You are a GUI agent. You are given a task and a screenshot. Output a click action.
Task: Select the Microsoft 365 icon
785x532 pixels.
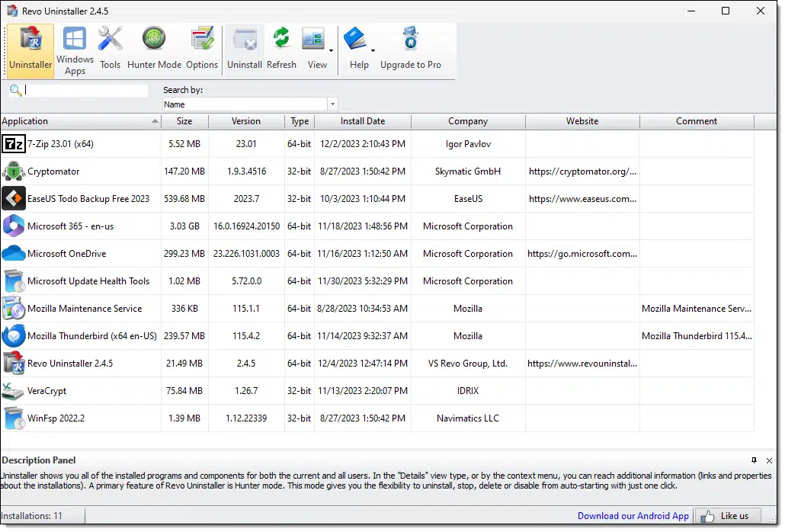pyautogui.click(x=14, y=226)
